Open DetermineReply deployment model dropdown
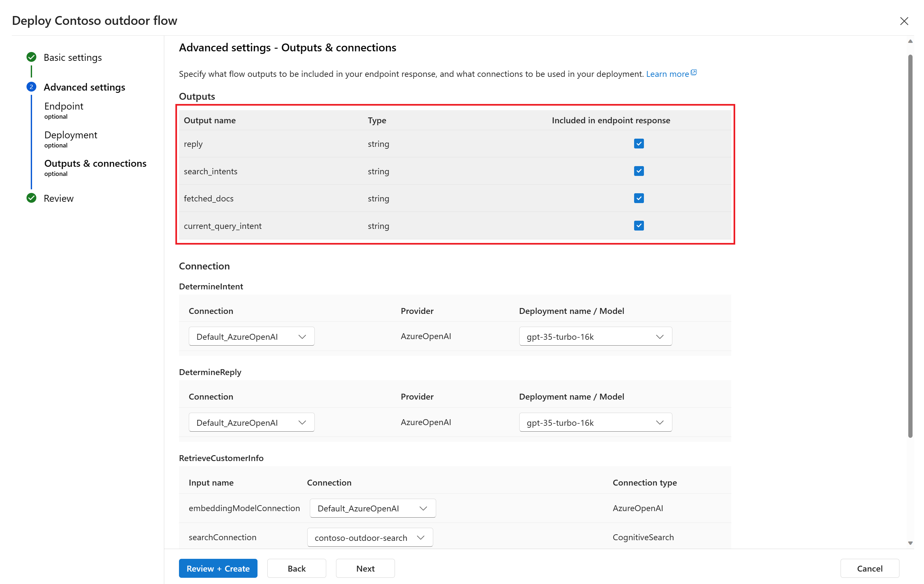This screenshot has width=924, height=584. (595, 422)
